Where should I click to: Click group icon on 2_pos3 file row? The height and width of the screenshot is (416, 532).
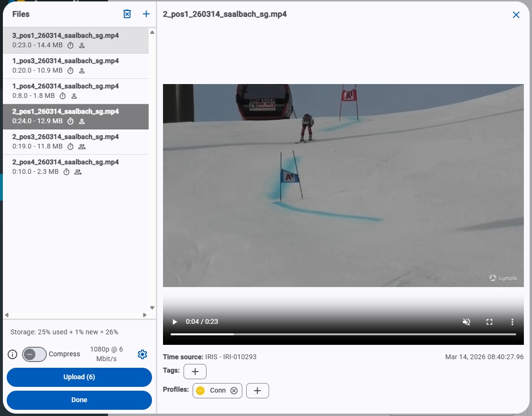(82, 147)
